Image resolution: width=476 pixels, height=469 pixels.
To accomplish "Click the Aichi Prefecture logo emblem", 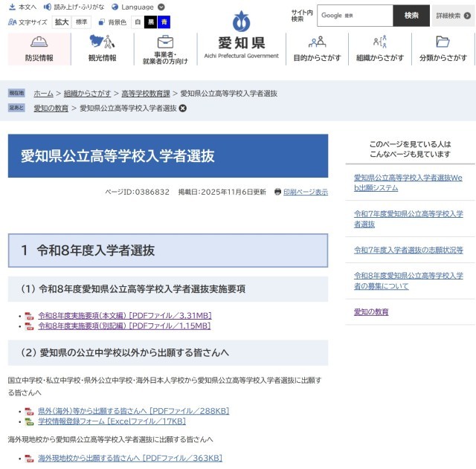I will (241, 22).
